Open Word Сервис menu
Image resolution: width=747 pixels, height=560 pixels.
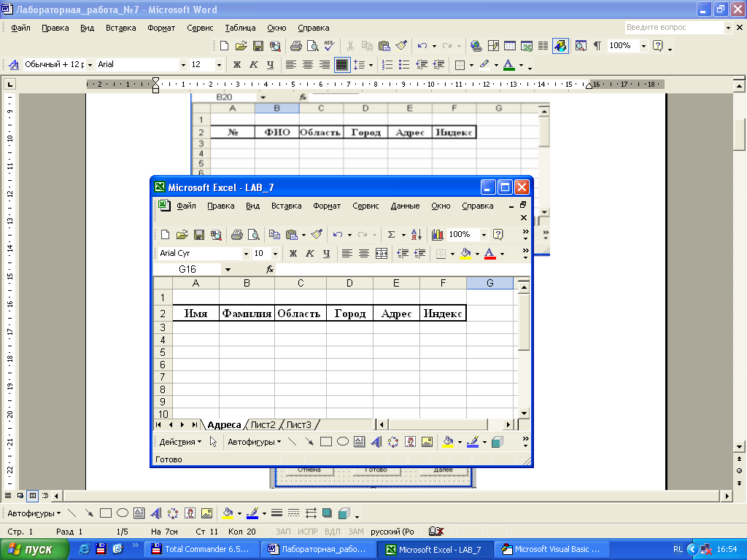click(x=200, y=28)
